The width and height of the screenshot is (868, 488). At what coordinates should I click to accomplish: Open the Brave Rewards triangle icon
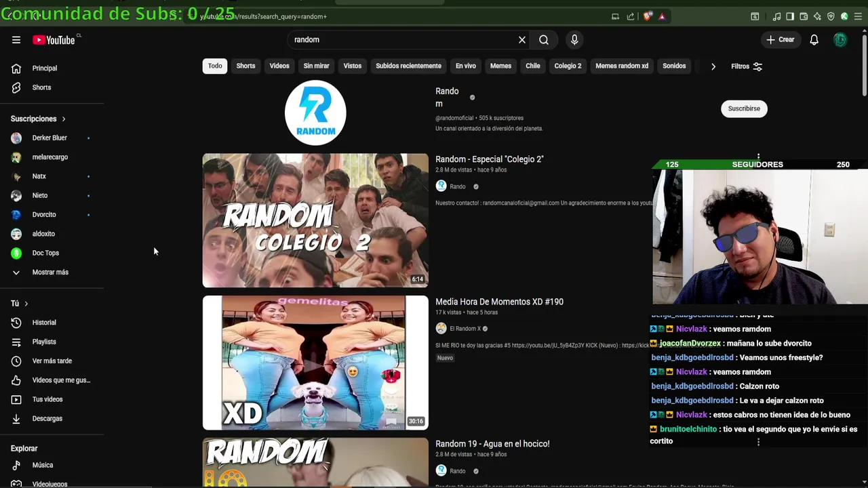pos(662,16)
